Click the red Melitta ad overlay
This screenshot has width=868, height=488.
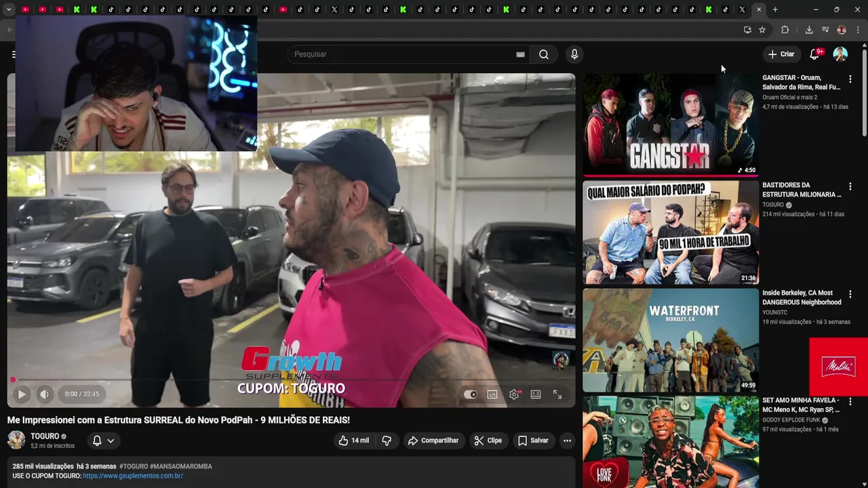[838, 367]
